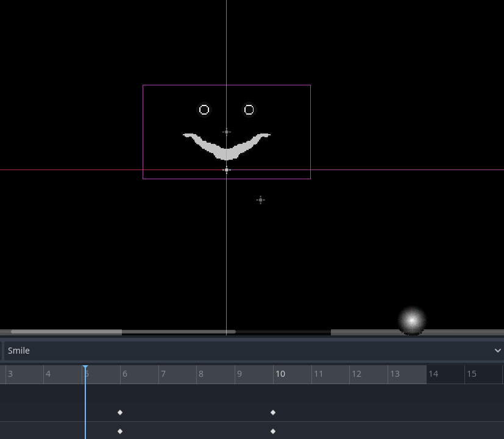Click the node marker below the purple rectangle

click(x=261, y=200)
